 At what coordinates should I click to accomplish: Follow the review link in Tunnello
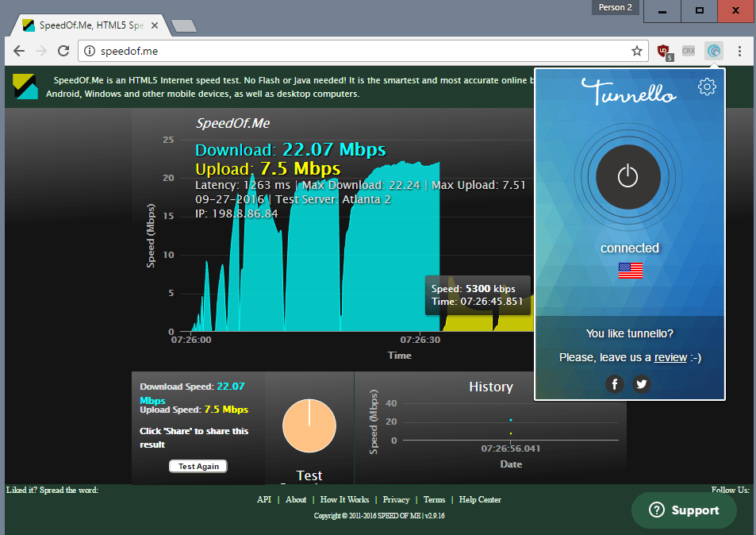(x=670, y=357)
